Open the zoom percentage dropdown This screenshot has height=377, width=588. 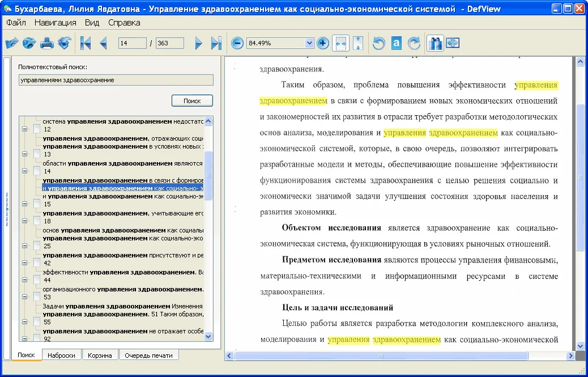point(310,43)
